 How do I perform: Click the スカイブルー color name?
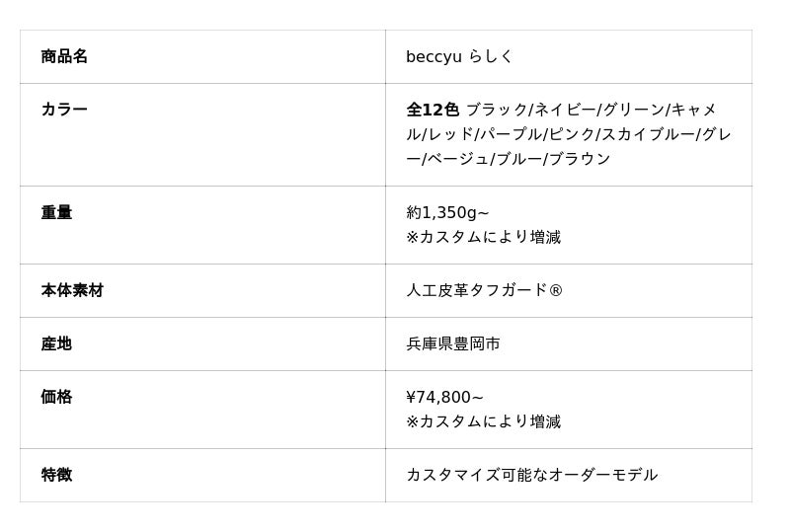pyautogui.click(x=648, y=134)
